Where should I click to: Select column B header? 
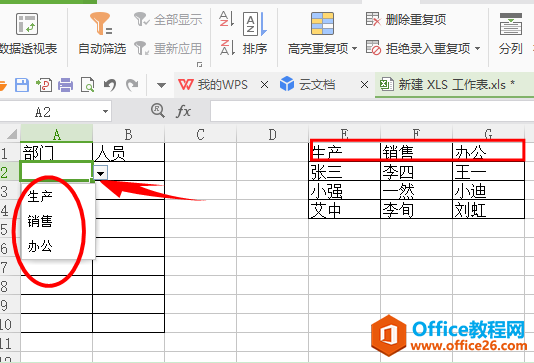[128, 134]
